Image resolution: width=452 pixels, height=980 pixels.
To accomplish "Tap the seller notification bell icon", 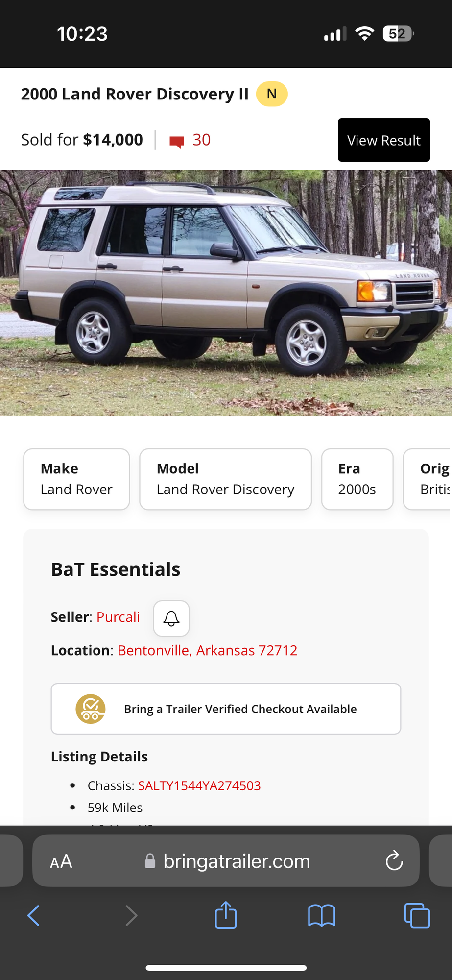I will pos(171,618).
